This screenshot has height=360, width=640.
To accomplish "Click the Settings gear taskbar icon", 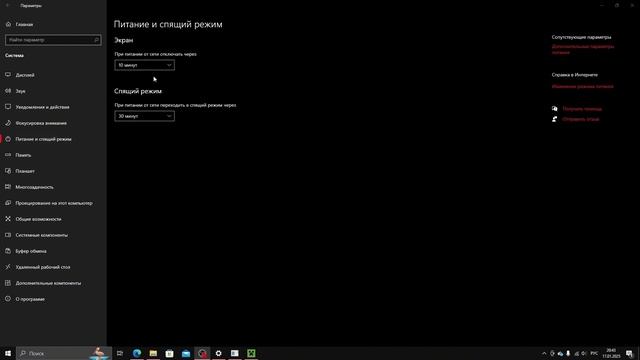I will pos(219,353).
